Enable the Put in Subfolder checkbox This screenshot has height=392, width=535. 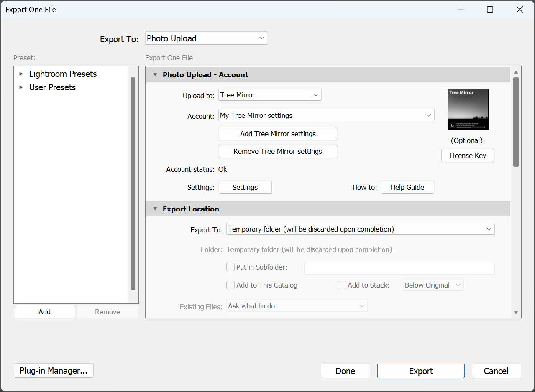coord(230,267)
